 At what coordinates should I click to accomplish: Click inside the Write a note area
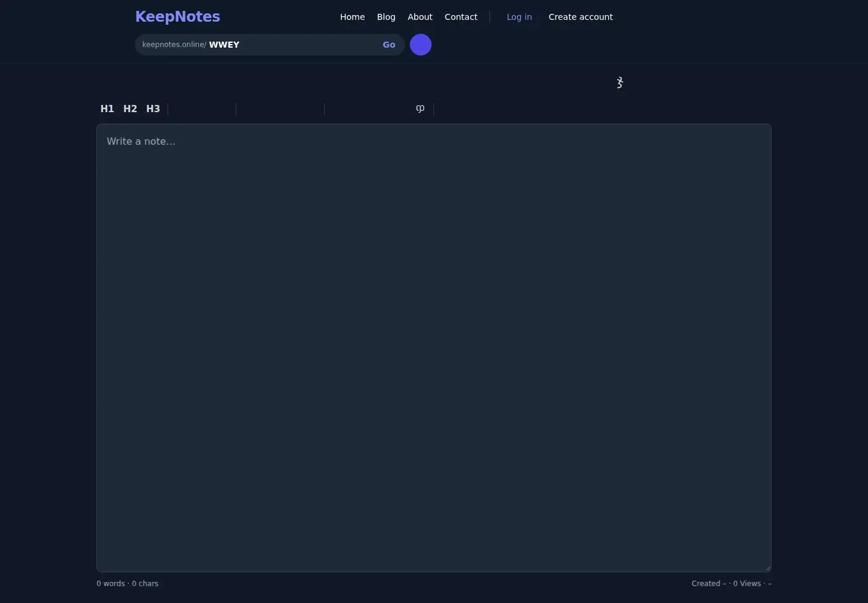click(434, 348)
